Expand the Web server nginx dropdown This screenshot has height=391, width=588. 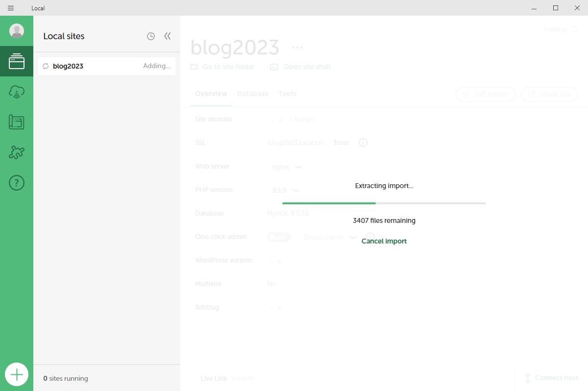pyautogui.click(x=287, y=167)
